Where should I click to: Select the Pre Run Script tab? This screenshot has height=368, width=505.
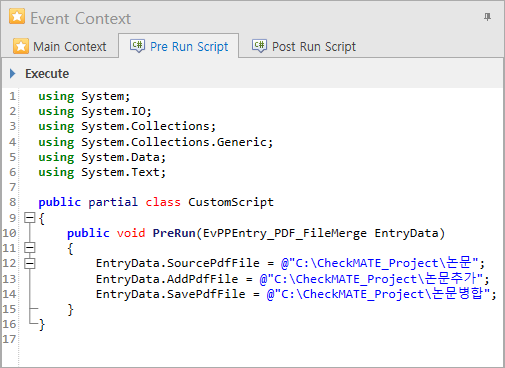[x=179, y=46]
